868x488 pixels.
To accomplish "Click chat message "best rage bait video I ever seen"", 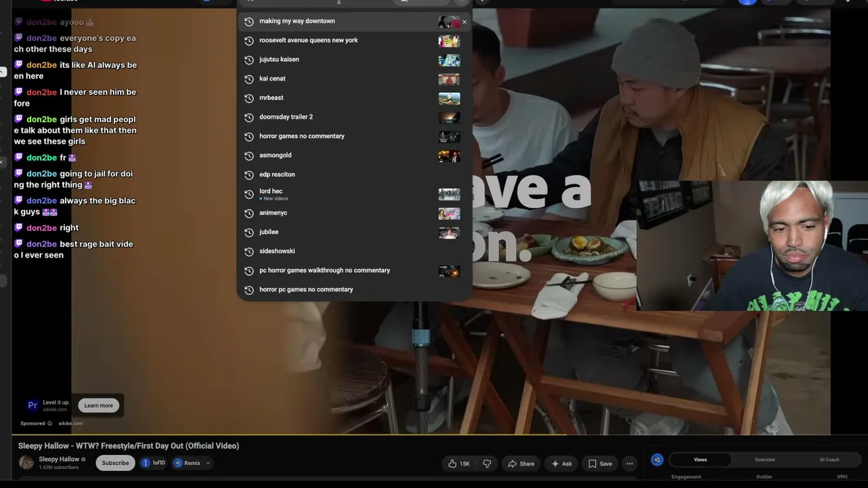I will [x=75, y=249].
